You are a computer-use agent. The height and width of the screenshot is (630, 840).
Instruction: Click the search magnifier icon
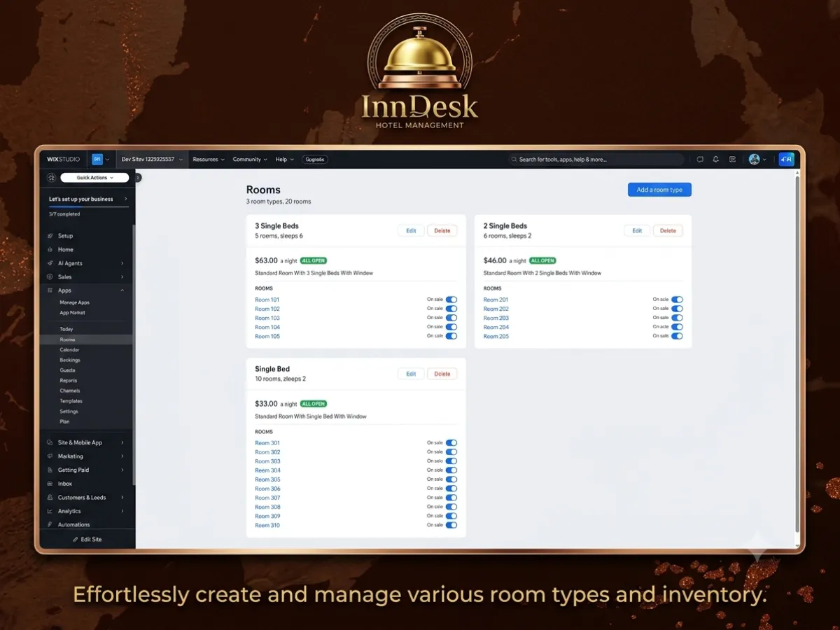point(514,160)
